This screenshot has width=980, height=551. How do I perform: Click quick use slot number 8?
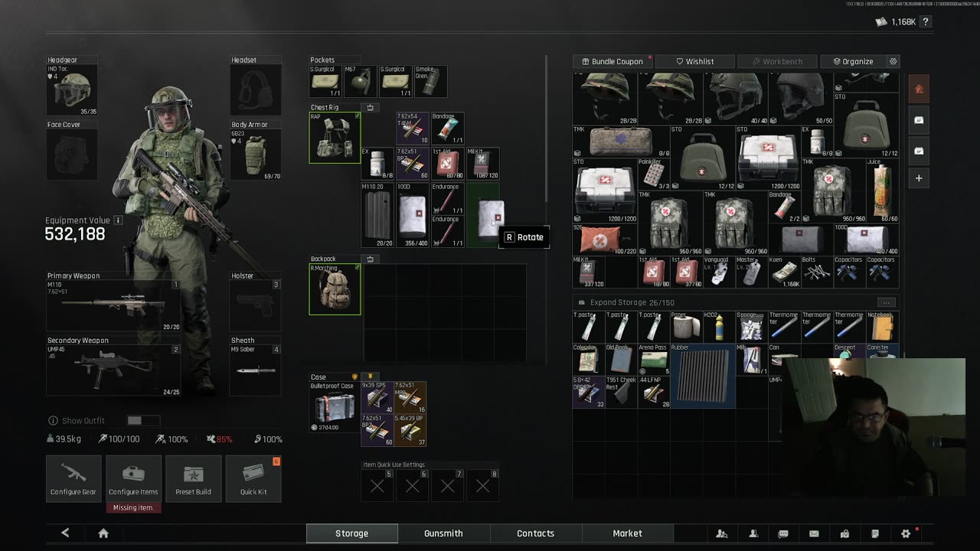click(x=483, y=485)
